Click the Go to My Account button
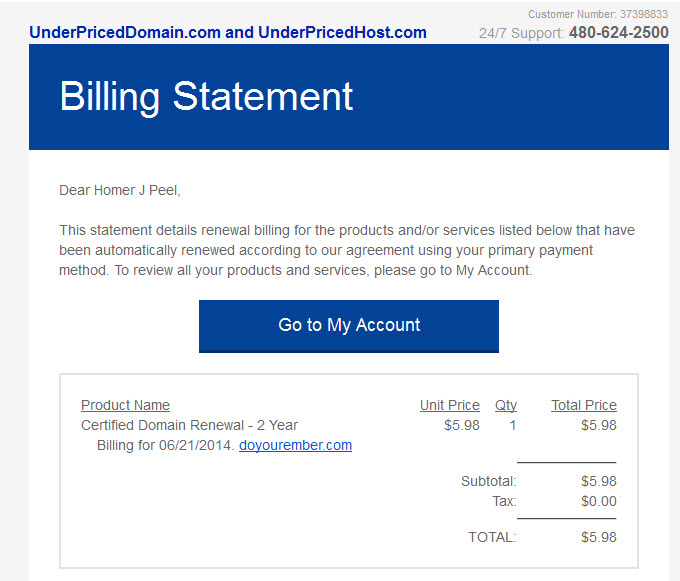 pyautogui.click(x=348, y=325)
